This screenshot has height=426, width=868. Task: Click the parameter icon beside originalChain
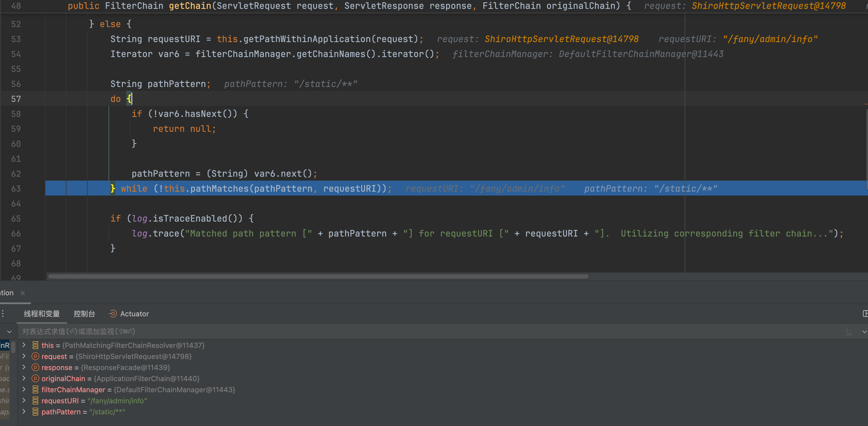tap(35, 378)
